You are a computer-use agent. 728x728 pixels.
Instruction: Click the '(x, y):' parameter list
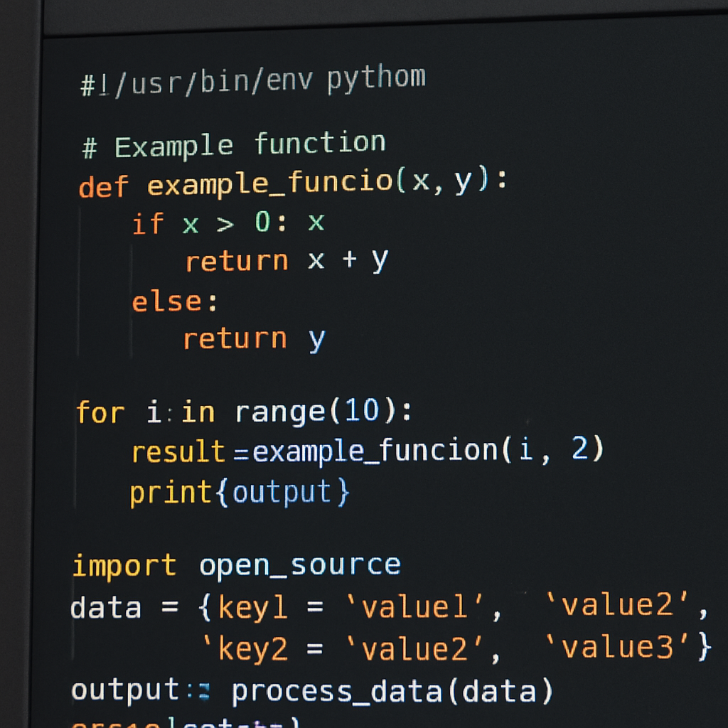point(451,180)
